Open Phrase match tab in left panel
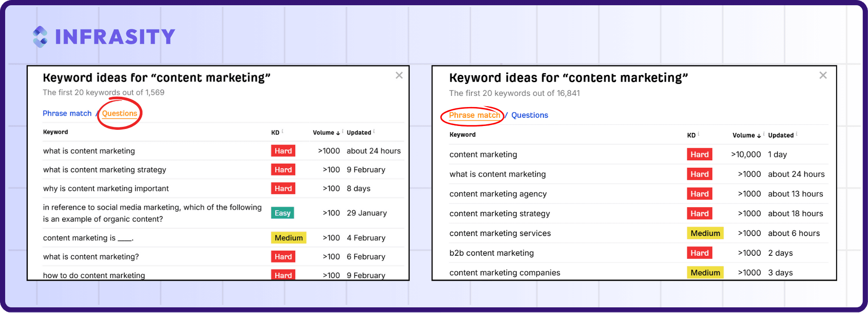 click(x=67, y=114)
